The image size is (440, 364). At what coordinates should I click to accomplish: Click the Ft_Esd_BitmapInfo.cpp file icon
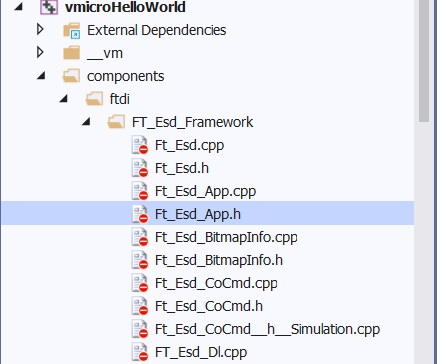[140, 237]
